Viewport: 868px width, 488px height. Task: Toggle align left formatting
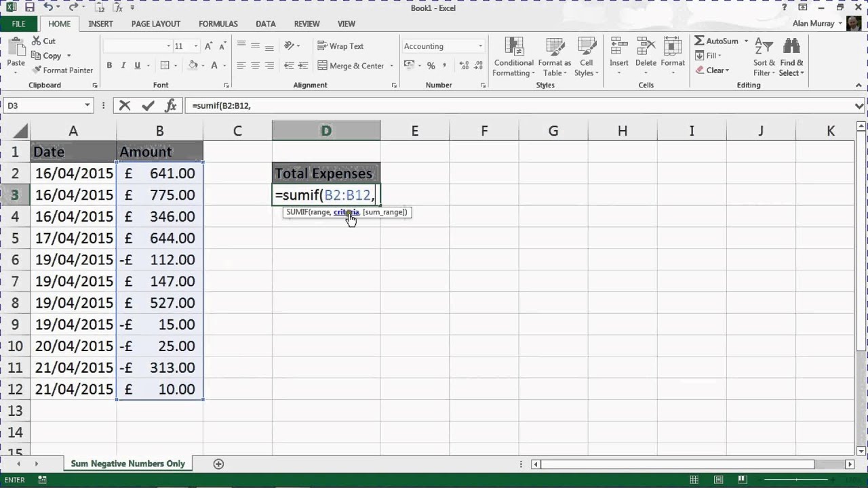tap(241, 66)
